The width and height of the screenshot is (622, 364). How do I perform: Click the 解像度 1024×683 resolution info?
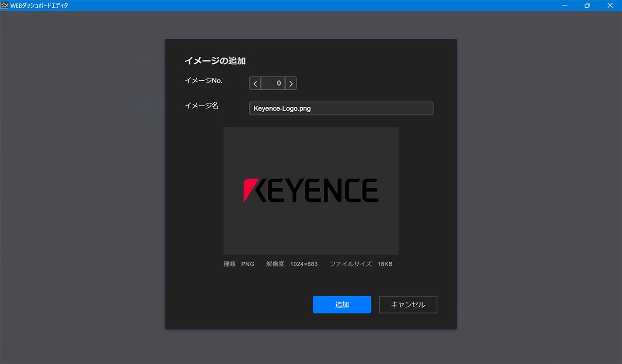(292, 264)
